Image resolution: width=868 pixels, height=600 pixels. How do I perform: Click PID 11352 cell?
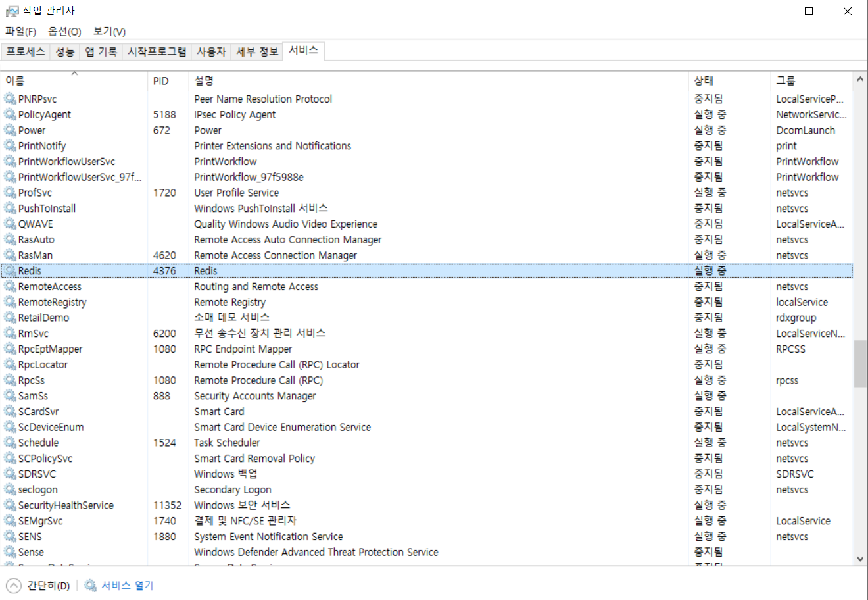coord(167,505)
